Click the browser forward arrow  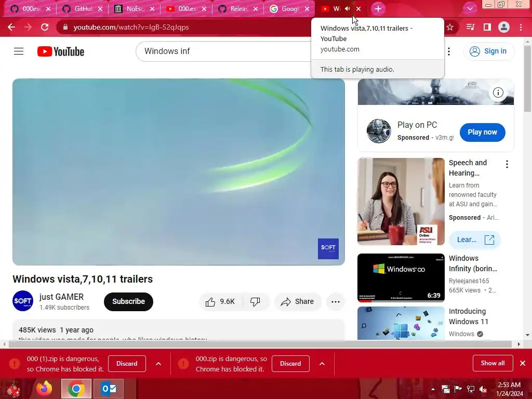coord(28,27)
